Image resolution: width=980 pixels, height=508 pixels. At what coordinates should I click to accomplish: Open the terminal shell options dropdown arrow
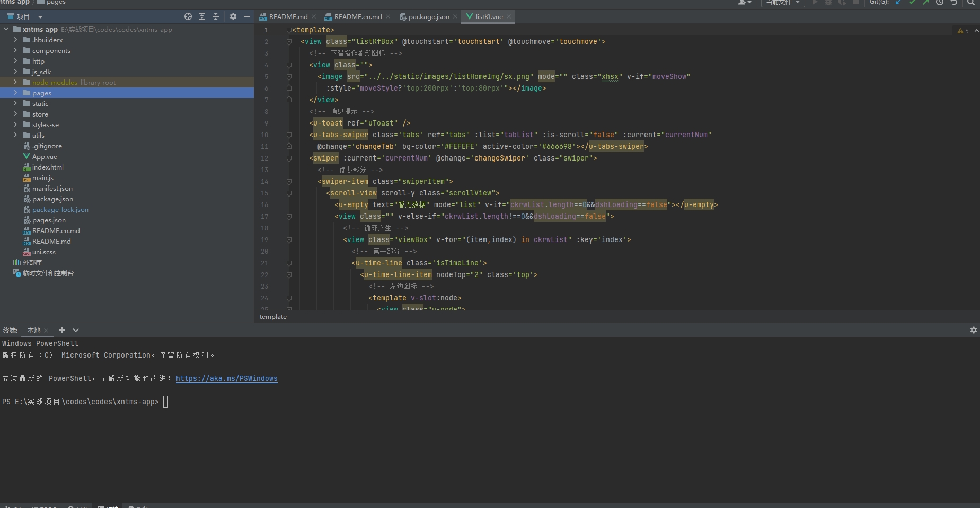76,330
